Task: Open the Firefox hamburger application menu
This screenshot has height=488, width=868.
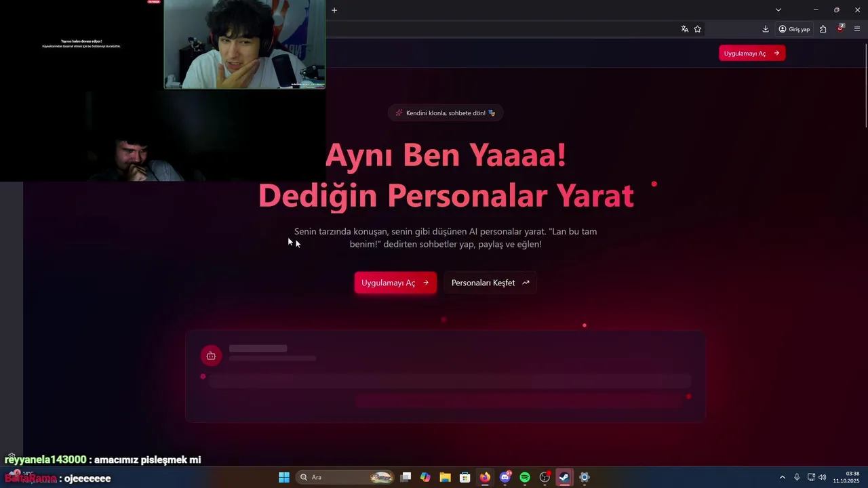Action: (x=857, y=29)
